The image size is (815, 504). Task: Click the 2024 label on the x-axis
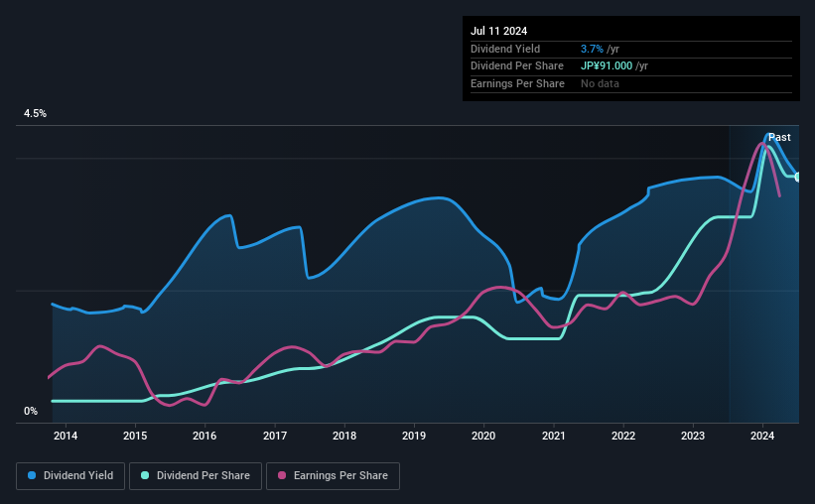[x=762, y=436]
